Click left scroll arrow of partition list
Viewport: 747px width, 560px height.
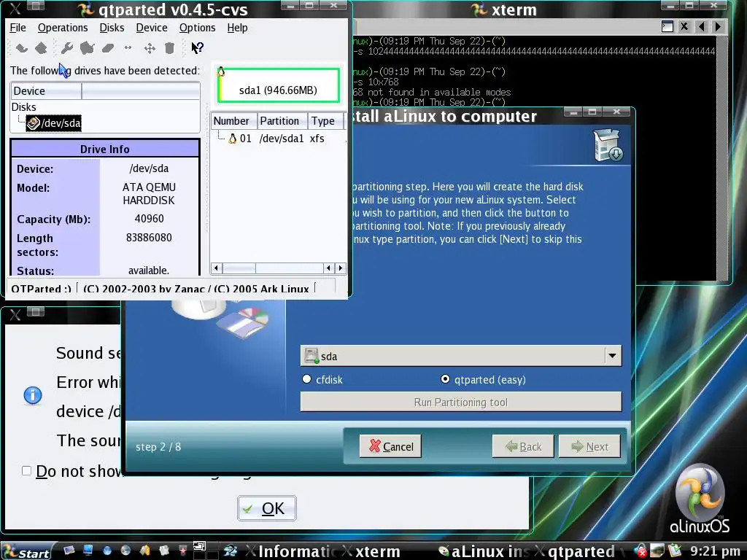pyautogui.click(x=216, y=268)
